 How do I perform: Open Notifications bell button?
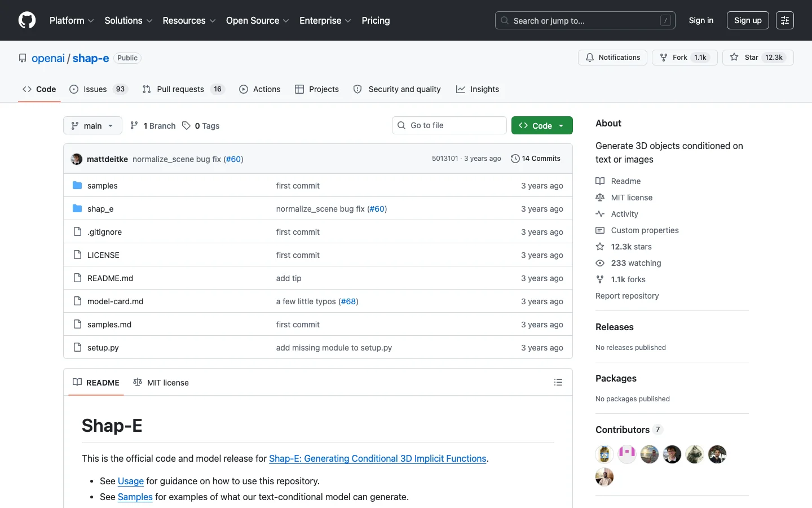(612, 58)
